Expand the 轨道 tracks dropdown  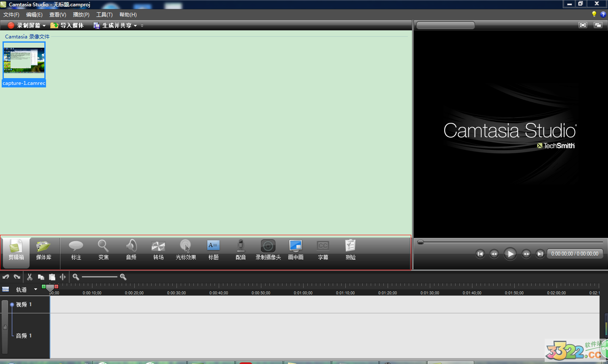click(x=35, y=289)
